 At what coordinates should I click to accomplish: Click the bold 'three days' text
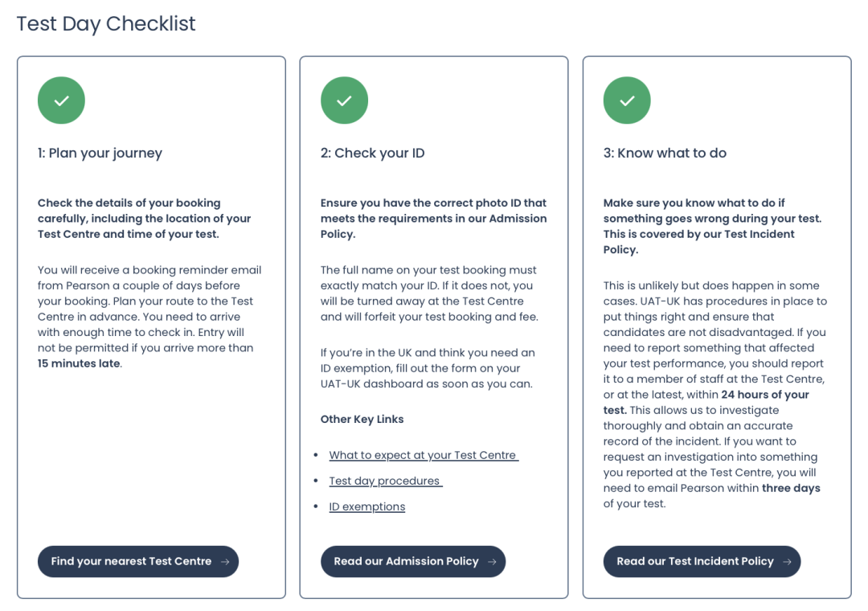pyautogui.click(x=791, y=488)
